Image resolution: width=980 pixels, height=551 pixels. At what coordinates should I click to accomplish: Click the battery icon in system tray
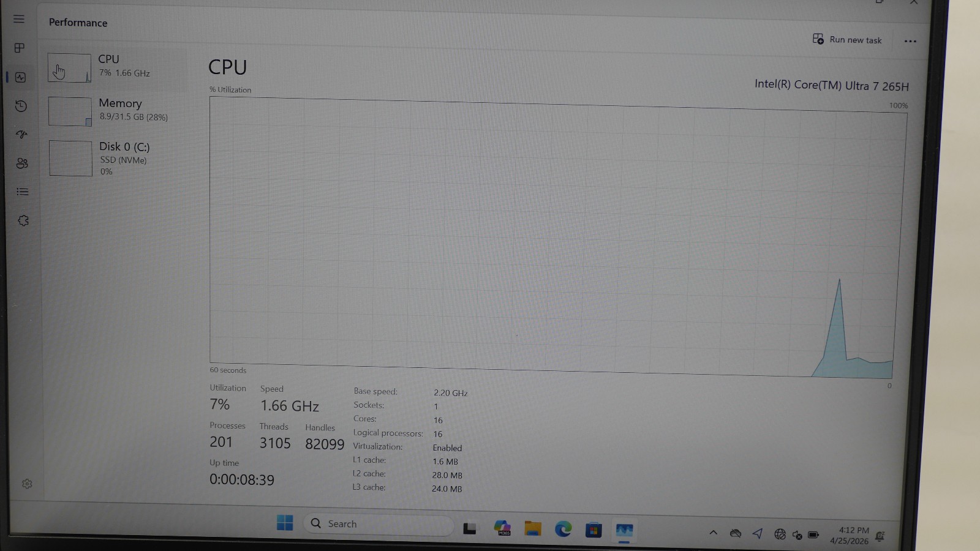coord(813,534)
